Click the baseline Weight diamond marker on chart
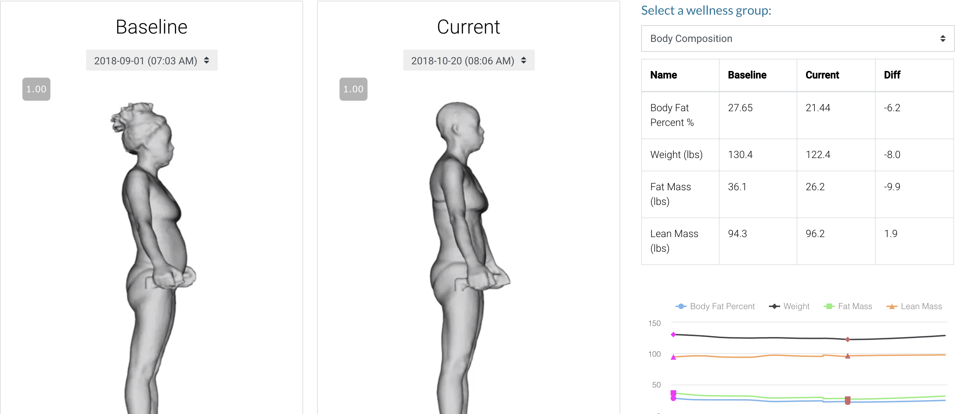The image size is (980, 414). pyautogui.click(x=673, y=335)
